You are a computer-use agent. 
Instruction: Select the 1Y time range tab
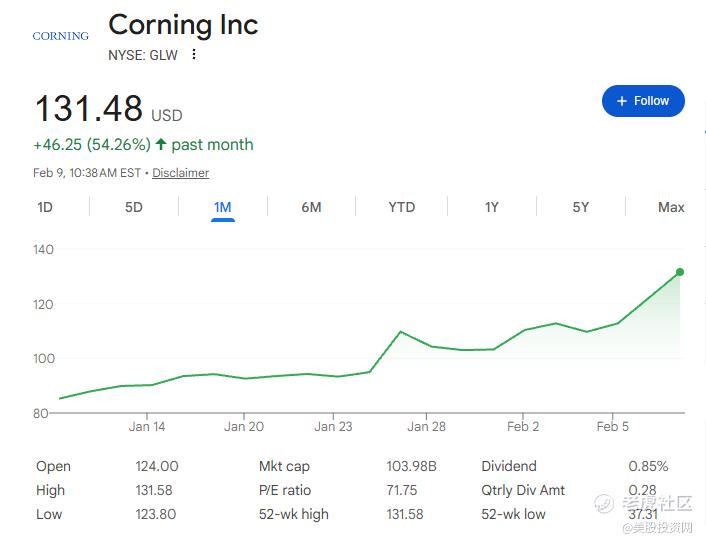coord(491,207)
